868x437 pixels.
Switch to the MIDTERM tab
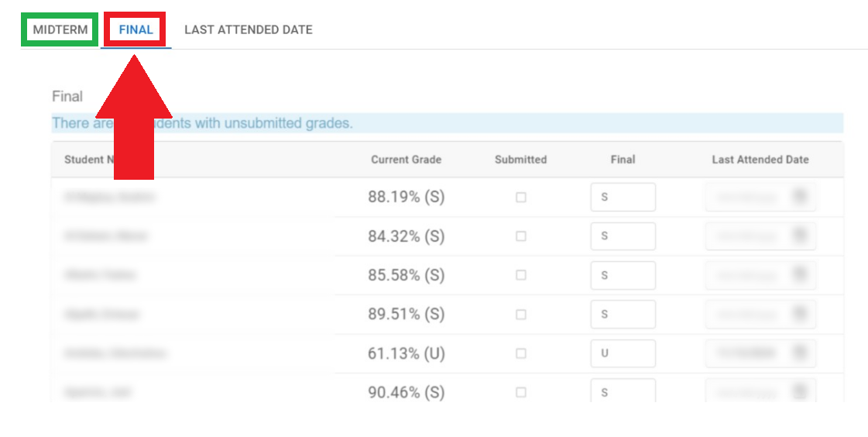pos(60,29)
